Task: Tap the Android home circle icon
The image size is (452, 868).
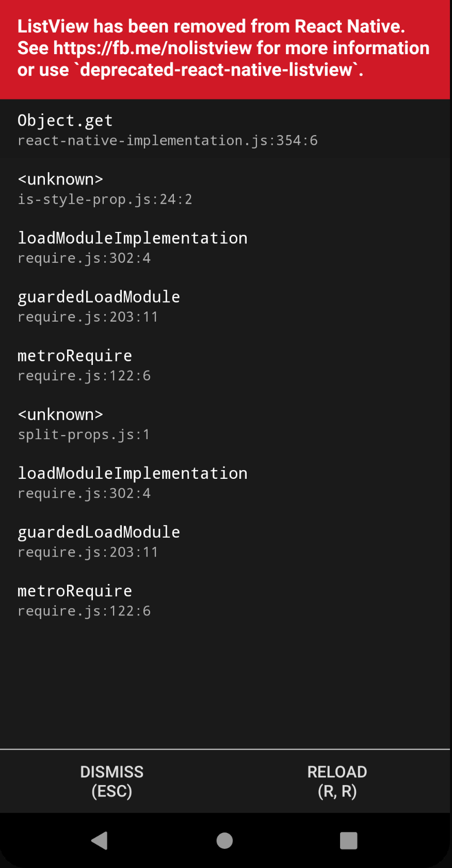Action: pos(224,840)
